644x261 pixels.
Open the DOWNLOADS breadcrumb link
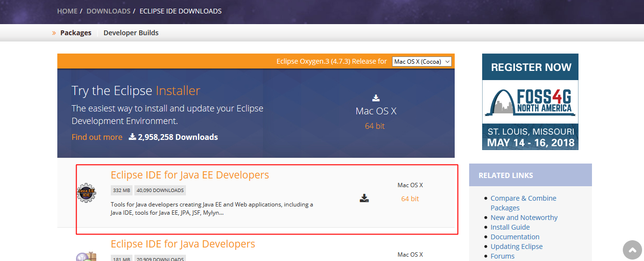coord(108,11)
